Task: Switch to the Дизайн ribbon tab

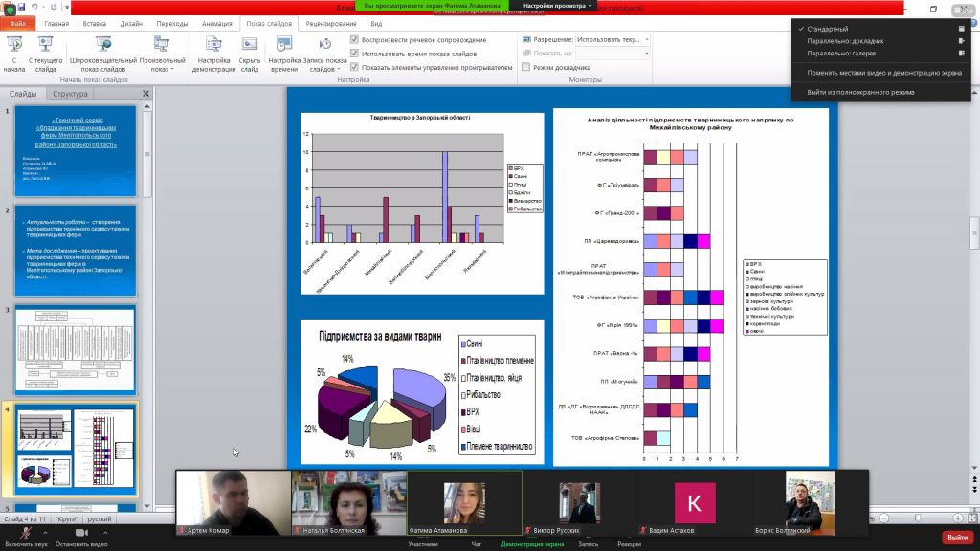Action: pyautogui.click(x=131, y=24)
